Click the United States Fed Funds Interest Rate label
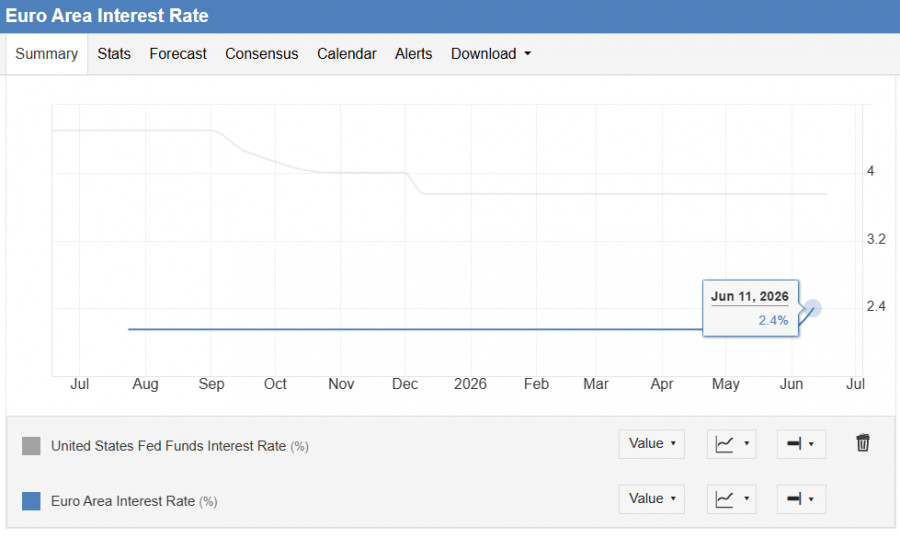 (180, 446)
